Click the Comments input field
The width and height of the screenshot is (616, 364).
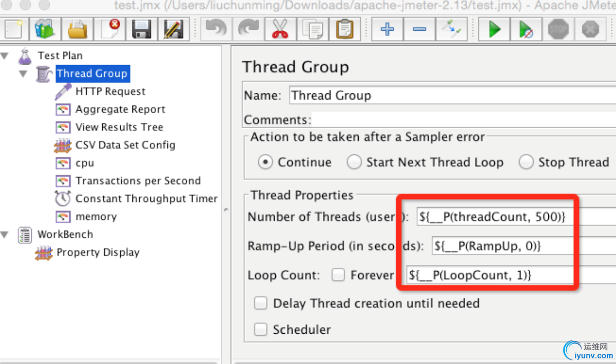464,119
